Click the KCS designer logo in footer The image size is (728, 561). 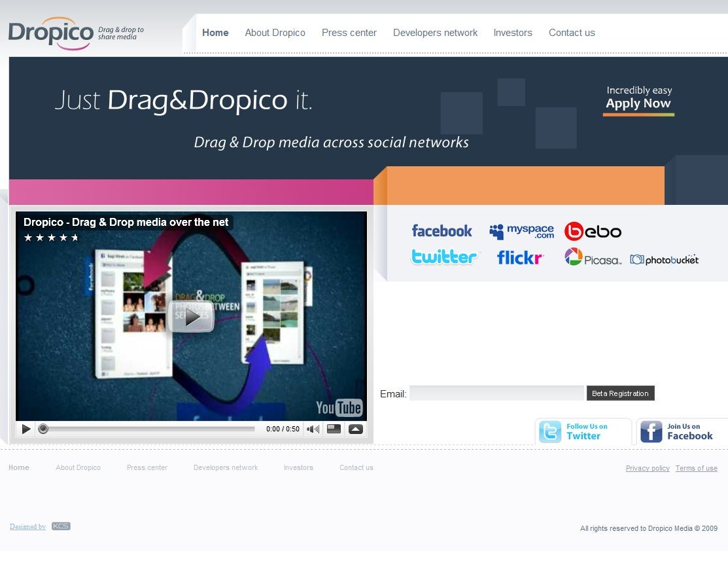[x=61, y=526]
